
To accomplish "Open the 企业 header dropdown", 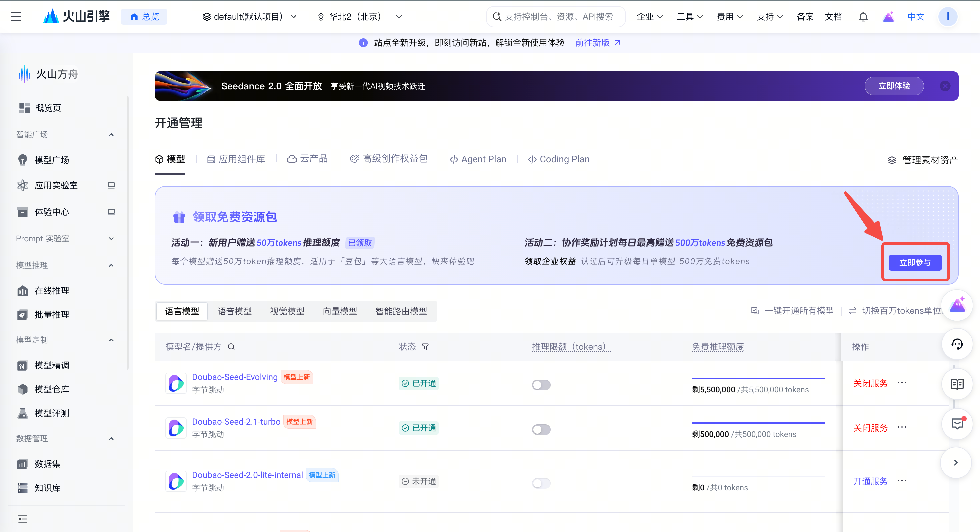I will pos(649,17).
